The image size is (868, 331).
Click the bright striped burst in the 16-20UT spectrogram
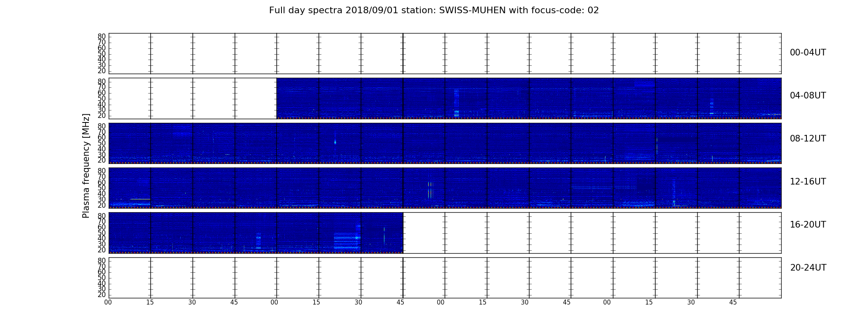click(x=347, y=241)
